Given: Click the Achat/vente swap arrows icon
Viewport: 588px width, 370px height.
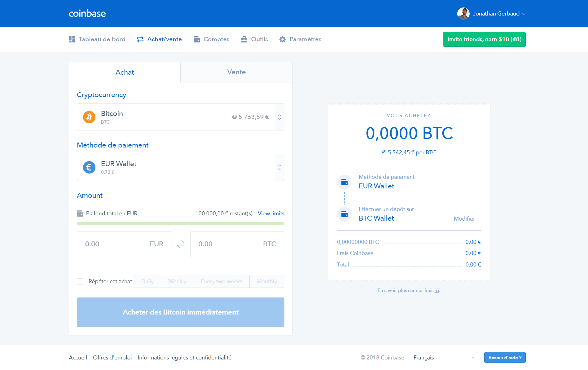Looking at the screenshot, I should pos(140,39).
